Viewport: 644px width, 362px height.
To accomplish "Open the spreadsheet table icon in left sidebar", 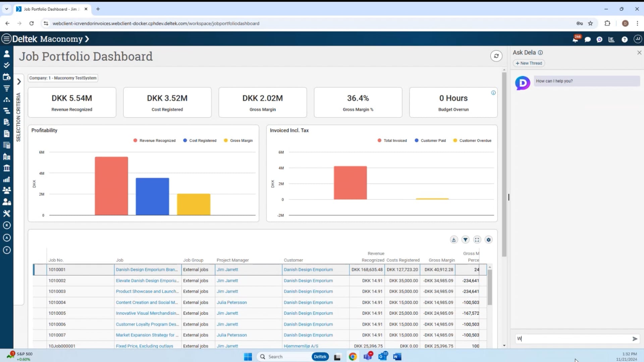I will click(x=6, y=145).
